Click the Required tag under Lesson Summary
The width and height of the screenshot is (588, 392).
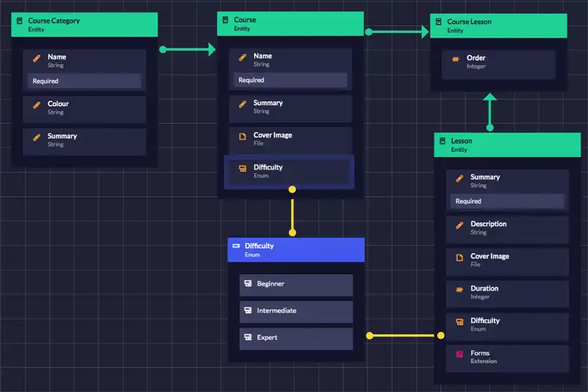[x=507, y=201]
